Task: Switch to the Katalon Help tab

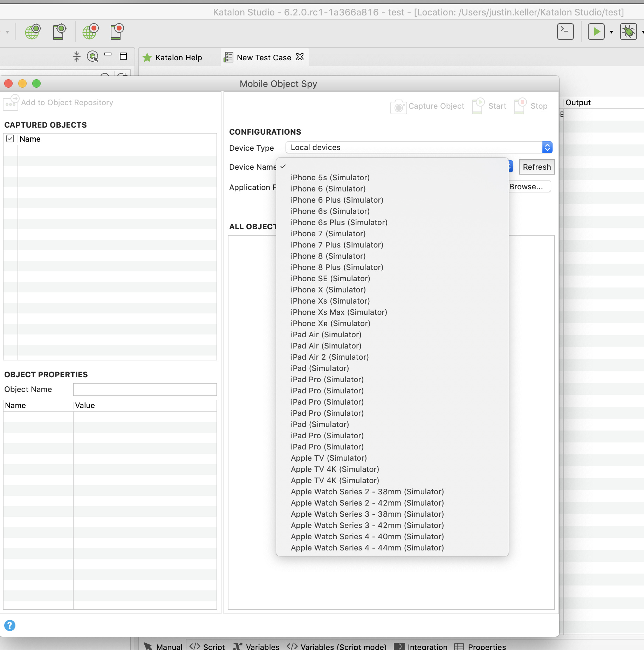Action: tap(173, 57)
